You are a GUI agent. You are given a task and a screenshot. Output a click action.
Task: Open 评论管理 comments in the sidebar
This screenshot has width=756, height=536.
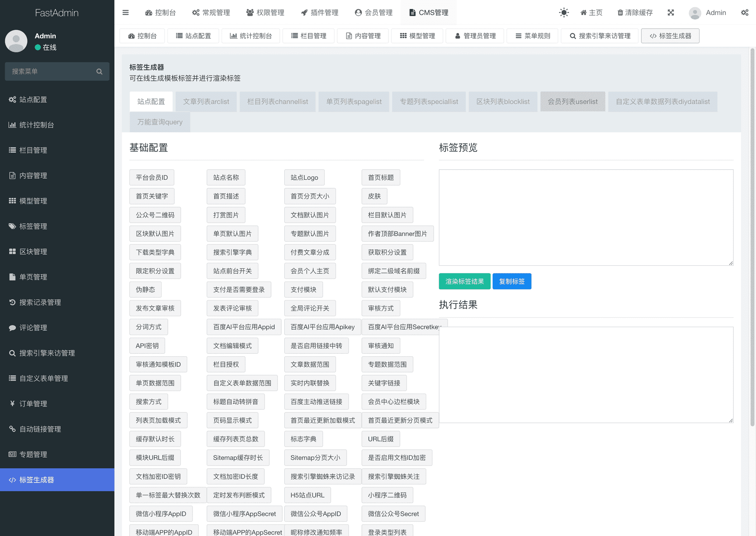(x=33, y=328)
